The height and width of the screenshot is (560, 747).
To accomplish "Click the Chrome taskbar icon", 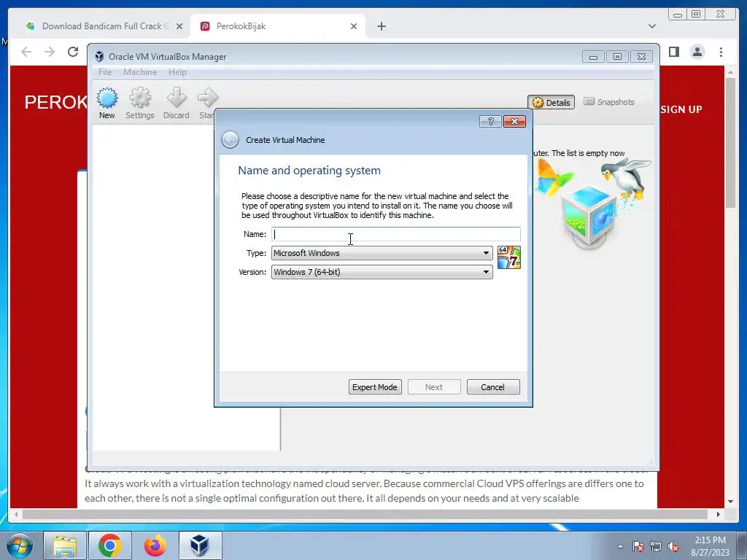I will click(109, 545).
